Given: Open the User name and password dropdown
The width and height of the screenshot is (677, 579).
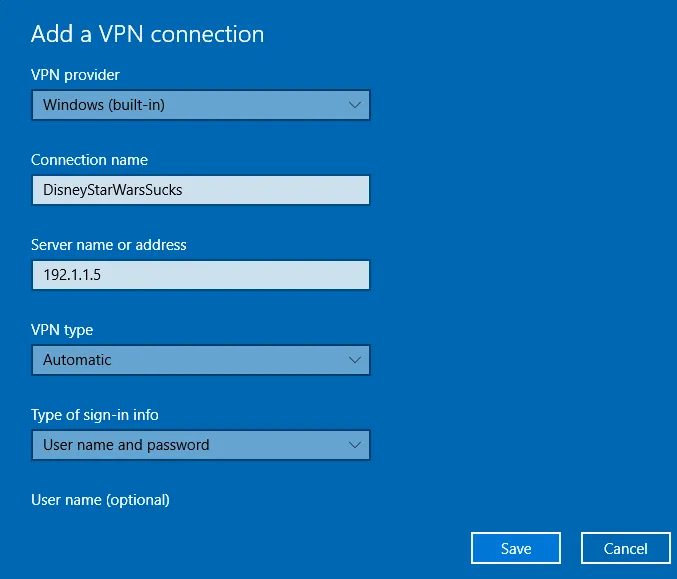Looking at the screenshot, I should (200, 445).
